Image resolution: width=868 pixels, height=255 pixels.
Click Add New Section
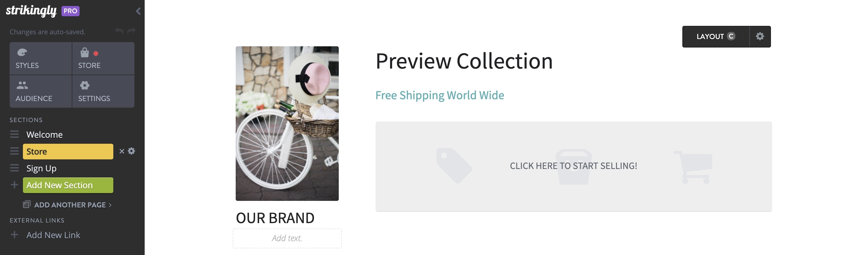coord(68,185)
